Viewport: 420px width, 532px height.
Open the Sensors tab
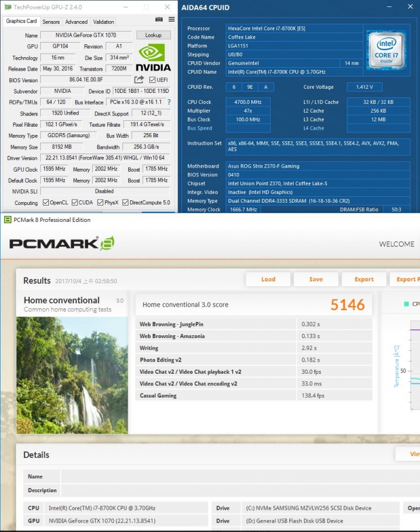(51, 22)
